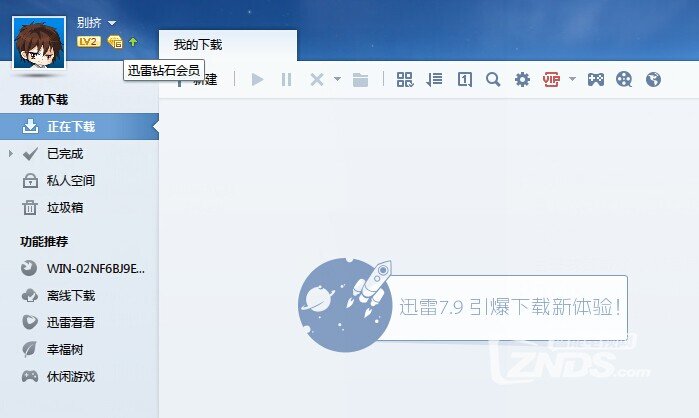Open the film reel video icon
Screen dimensions: 699x418
[x=624, y=80]
